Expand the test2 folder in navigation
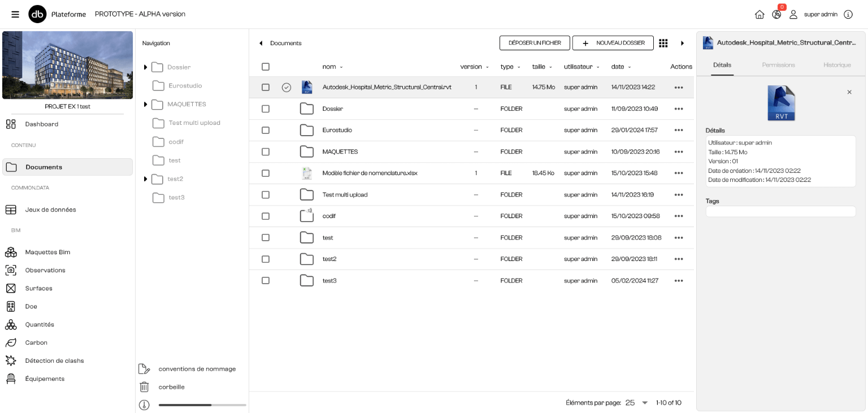This screenshot has width=868, height=413. [x=145, y=179]
